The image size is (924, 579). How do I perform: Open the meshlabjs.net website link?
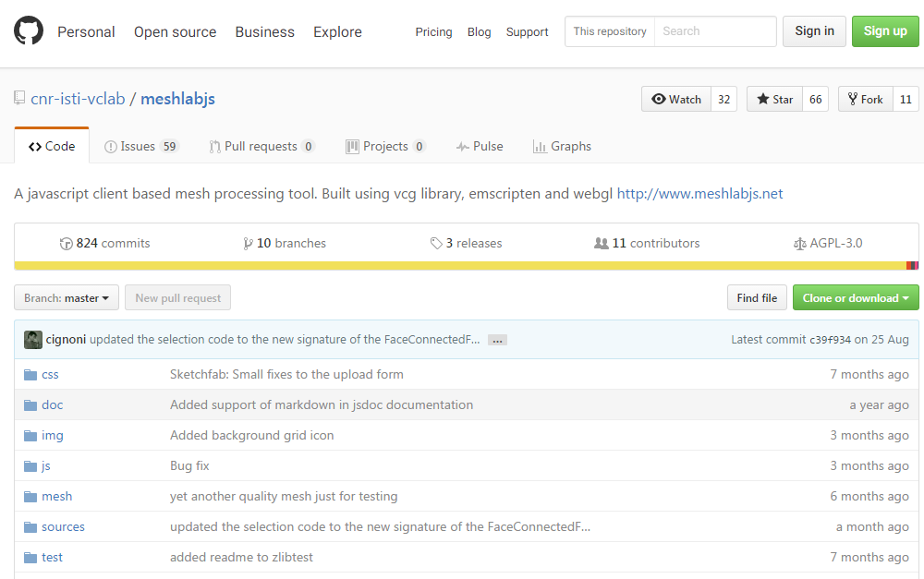click(x=699, y=194)
